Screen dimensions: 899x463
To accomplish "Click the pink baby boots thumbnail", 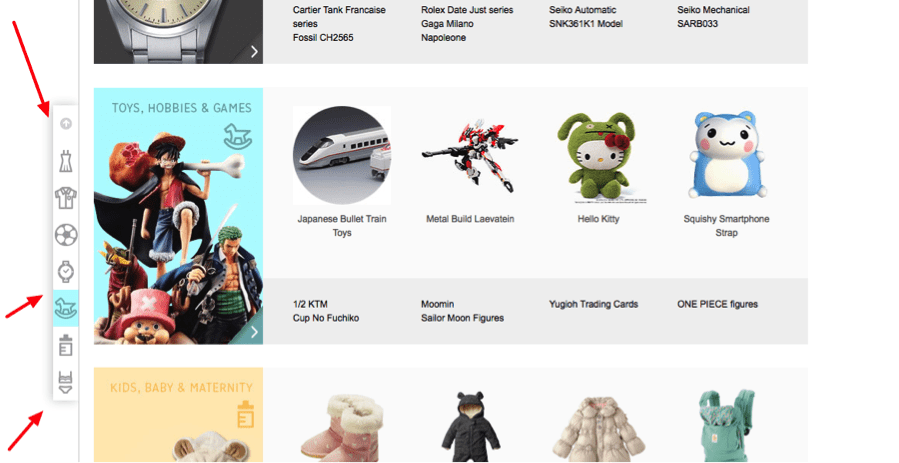I will click(342, 427).
